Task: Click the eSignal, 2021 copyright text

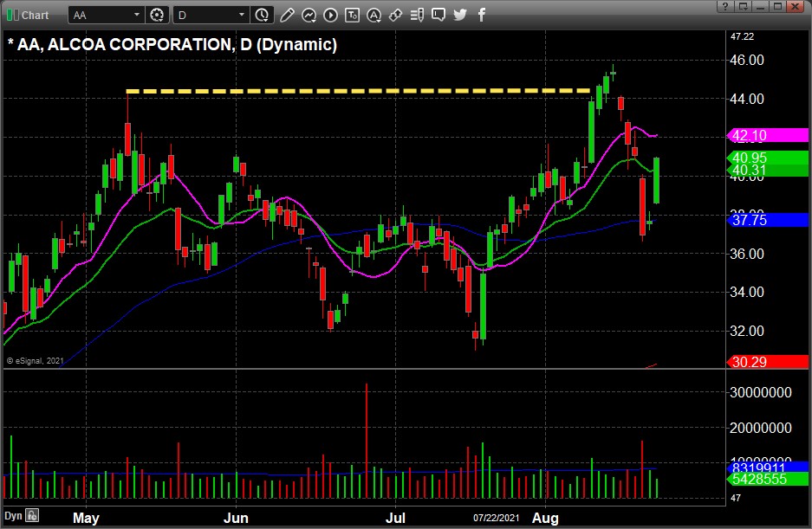Action: pyautogui.click(x=35, y=361)
